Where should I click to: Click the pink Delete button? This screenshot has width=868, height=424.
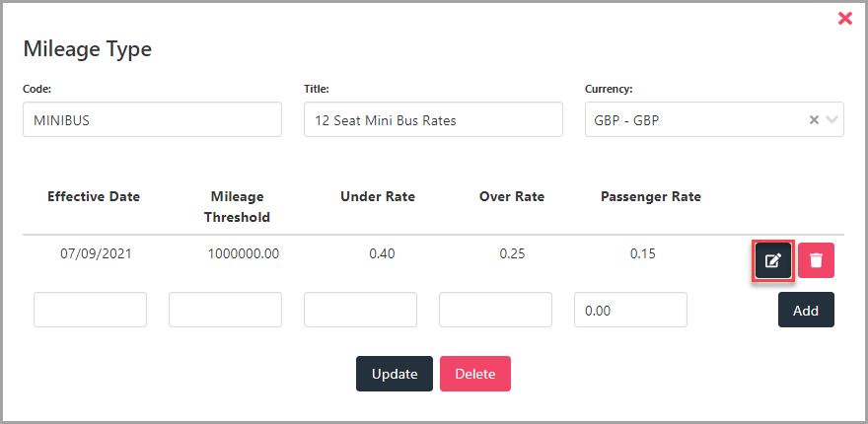tap(475, 374)
